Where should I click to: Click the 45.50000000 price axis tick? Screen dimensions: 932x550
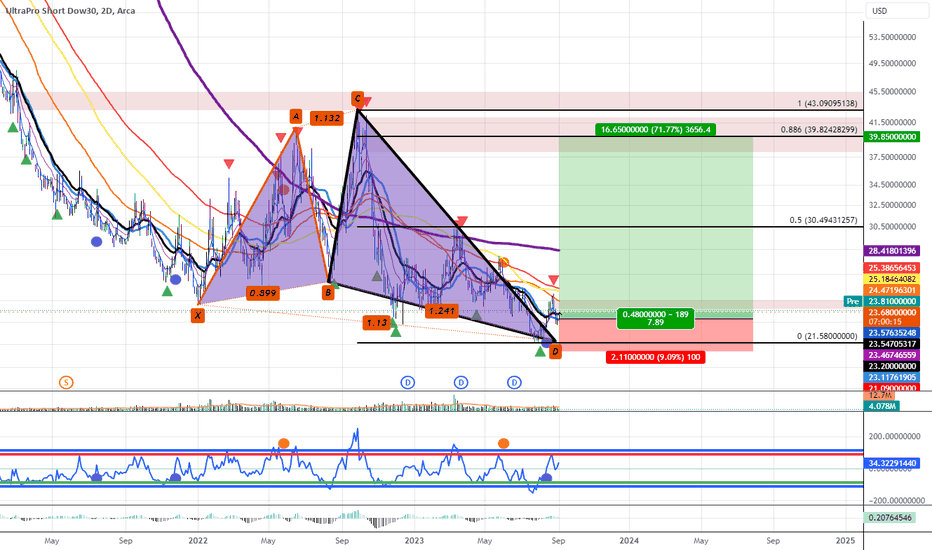click(892, 92)
